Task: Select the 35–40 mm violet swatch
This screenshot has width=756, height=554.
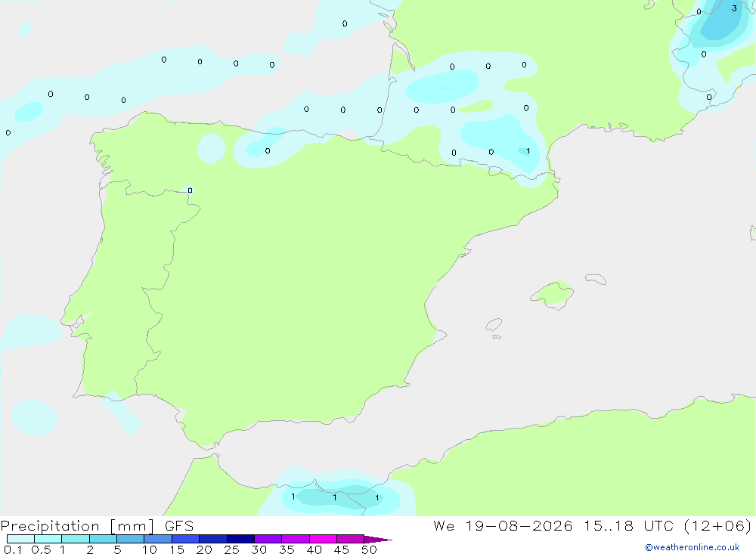Action: click(x=296, y=539)
